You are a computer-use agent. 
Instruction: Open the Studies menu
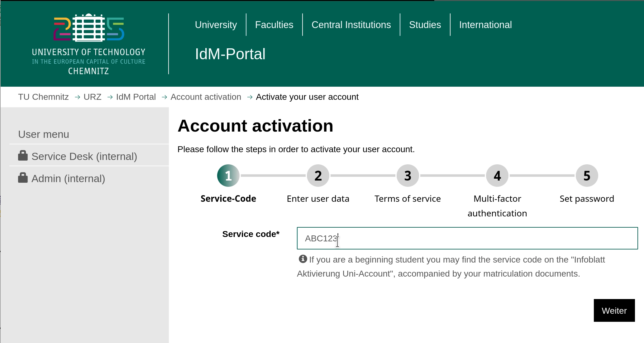pos(425,24)
